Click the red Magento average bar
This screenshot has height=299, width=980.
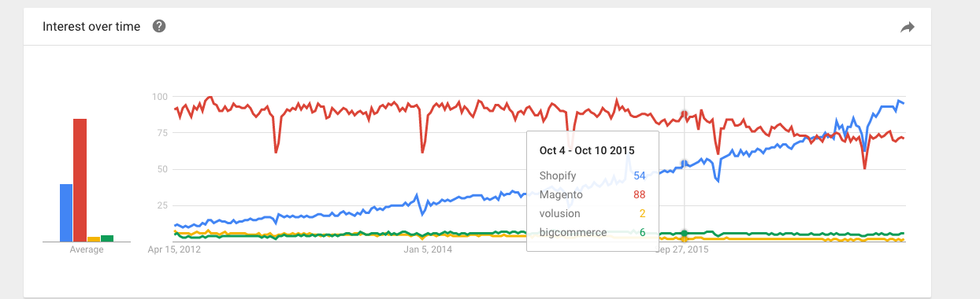click(80, 180)
